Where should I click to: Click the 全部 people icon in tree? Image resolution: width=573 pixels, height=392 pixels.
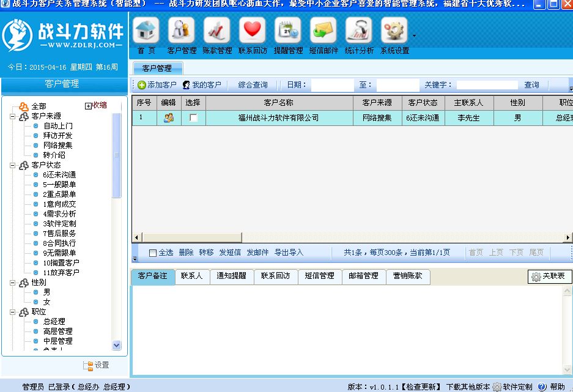[x=24, y=106]
